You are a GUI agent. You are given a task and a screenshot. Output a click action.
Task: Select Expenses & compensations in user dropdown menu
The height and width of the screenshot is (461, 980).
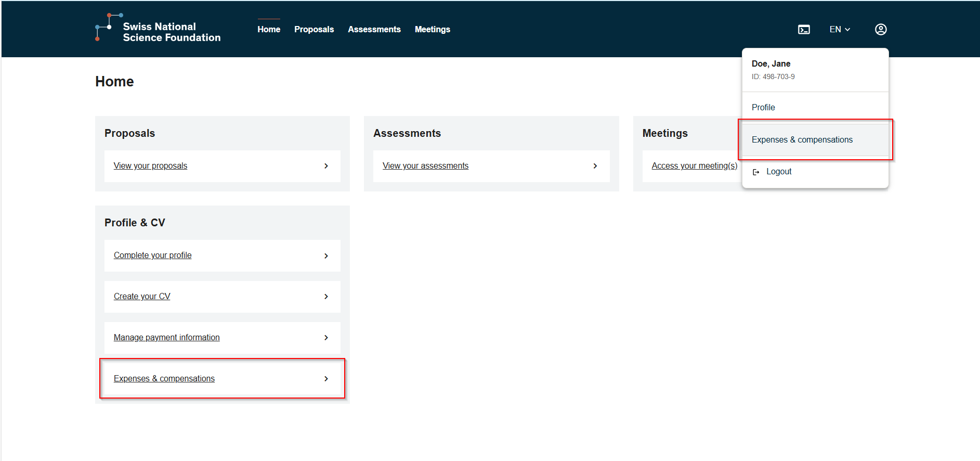click(x=802, y=139)
